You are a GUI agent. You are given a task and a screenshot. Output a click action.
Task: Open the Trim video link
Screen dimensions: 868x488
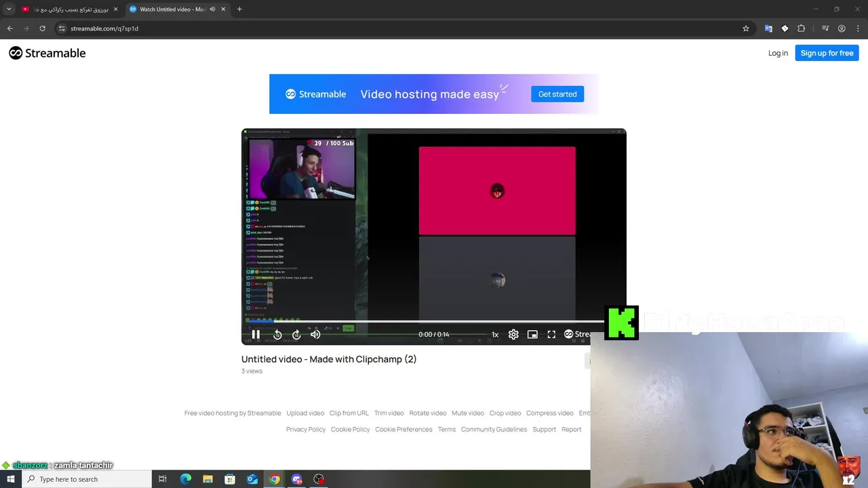(389, 413)
